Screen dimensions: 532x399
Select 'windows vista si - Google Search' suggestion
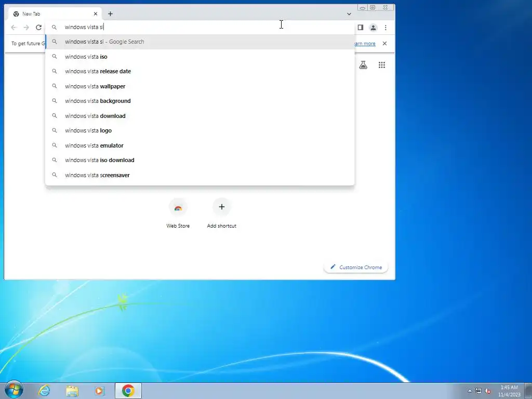click(x=200, y=42)
